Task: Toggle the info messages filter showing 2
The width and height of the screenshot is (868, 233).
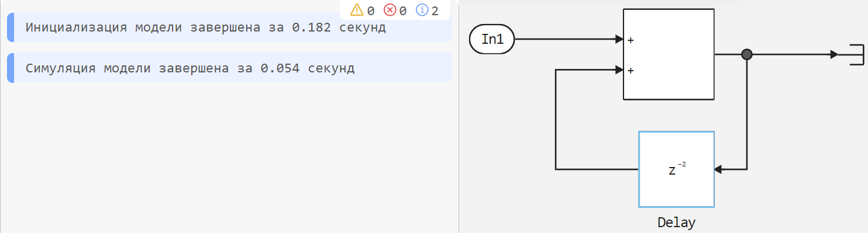Action: [427, 10]
